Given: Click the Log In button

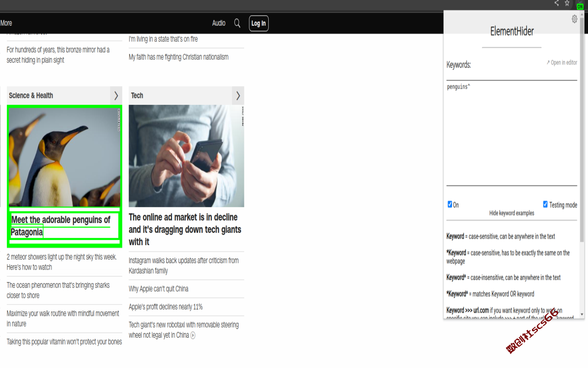Looking at the screenshot, I should click(x=259, y=23).
